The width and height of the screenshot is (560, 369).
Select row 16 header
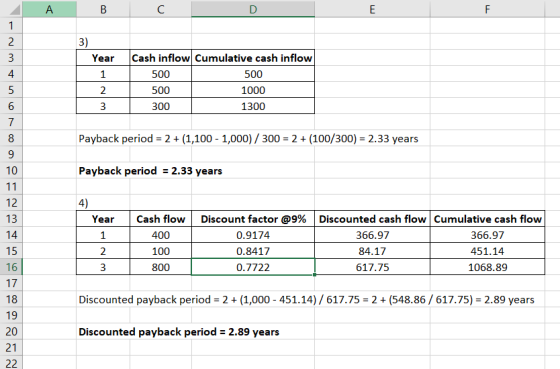coord(11,267)
